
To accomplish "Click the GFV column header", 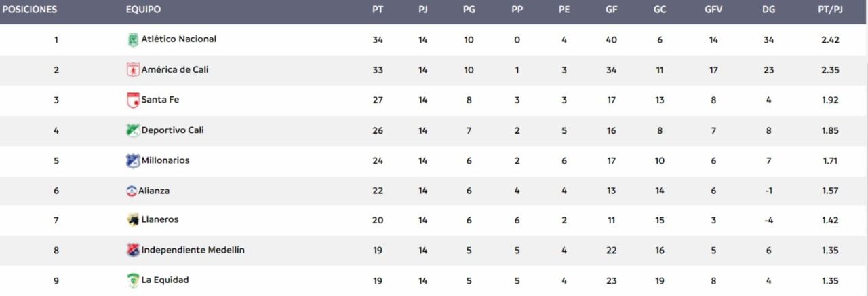I will click(x=713, y=10).
